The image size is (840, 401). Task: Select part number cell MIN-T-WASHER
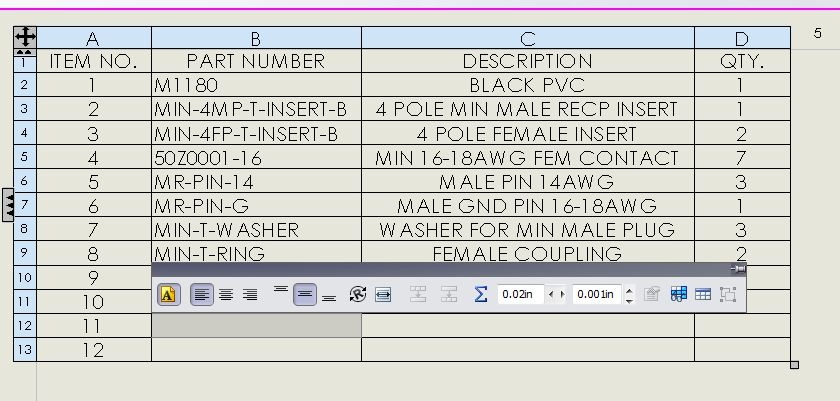[256, 229]
